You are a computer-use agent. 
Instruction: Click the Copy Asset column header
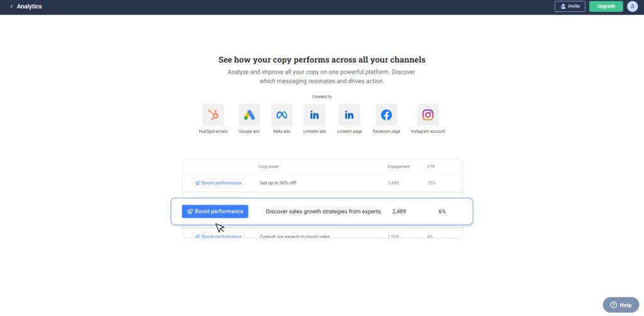tap(269, 167)
